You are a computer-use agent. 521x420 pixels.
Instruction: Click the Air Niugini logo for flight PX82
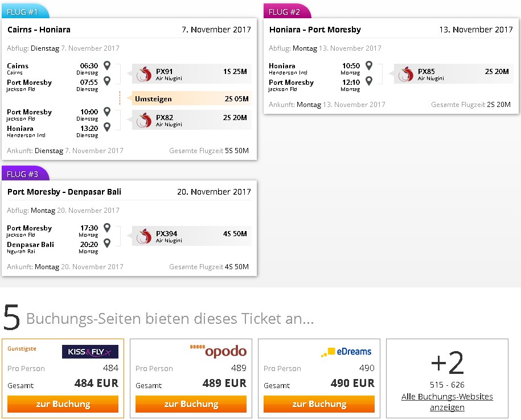click(x=143, y=120)
